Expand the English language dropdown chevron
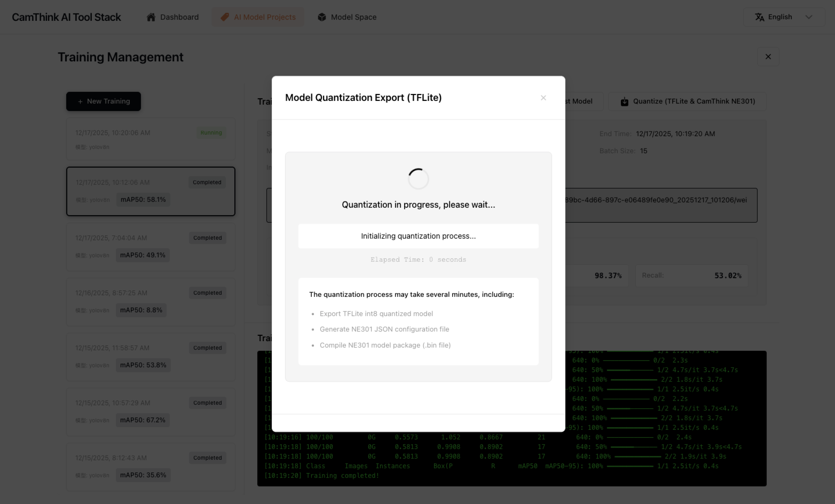Image resolution: width=835 pixels, height=504 pixels. [x=808, y=17]
